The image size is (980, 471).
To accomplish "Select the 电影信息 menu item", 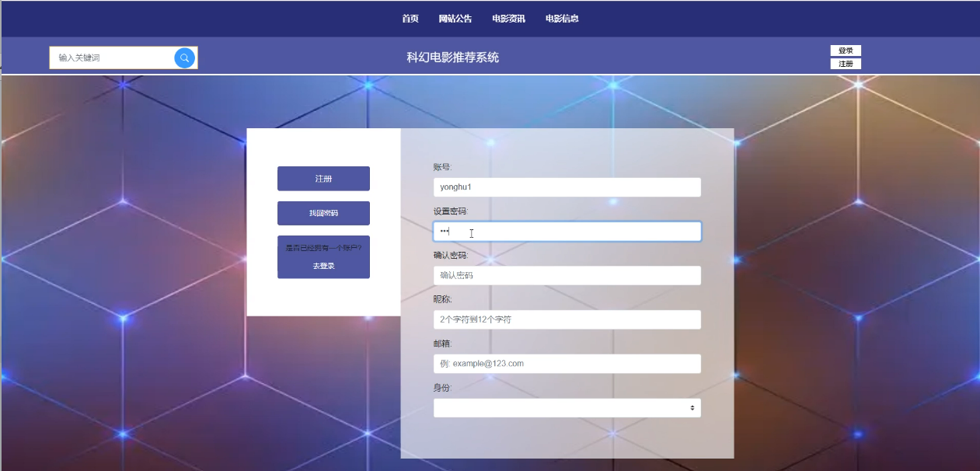I will click(x=562, y=19).
